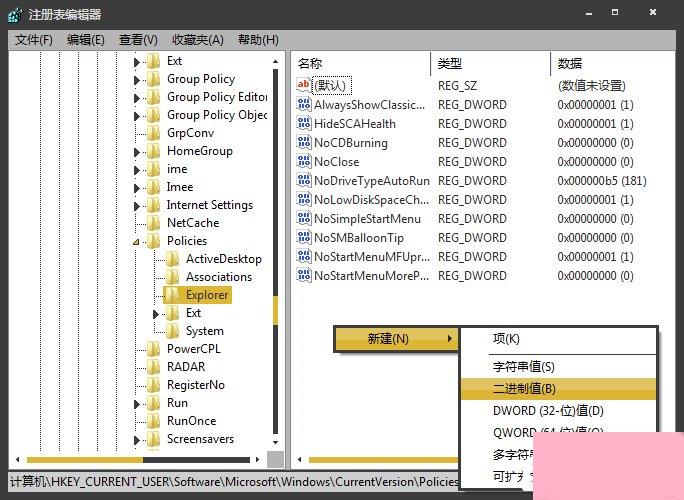Click the NoStartMenuMFUpr DWORD value icon
684x500 pixels.
[304, 256]
